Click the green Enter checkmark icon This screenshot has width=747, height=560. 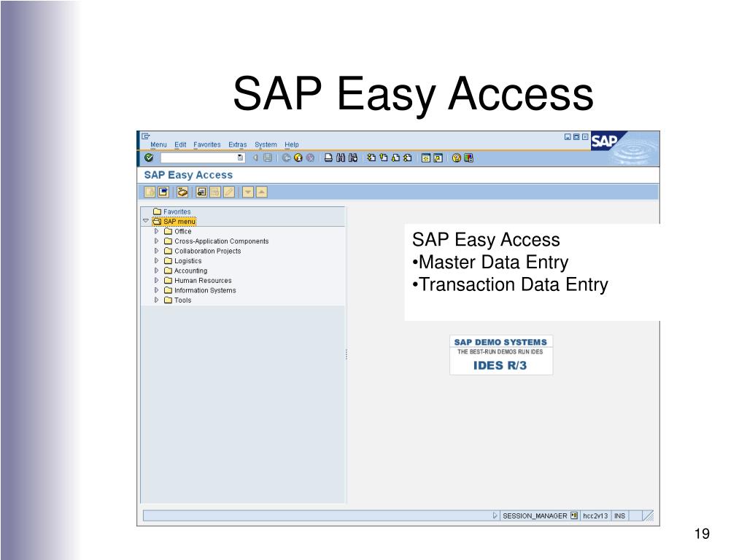pyautogui.click(x=149, y=157)
